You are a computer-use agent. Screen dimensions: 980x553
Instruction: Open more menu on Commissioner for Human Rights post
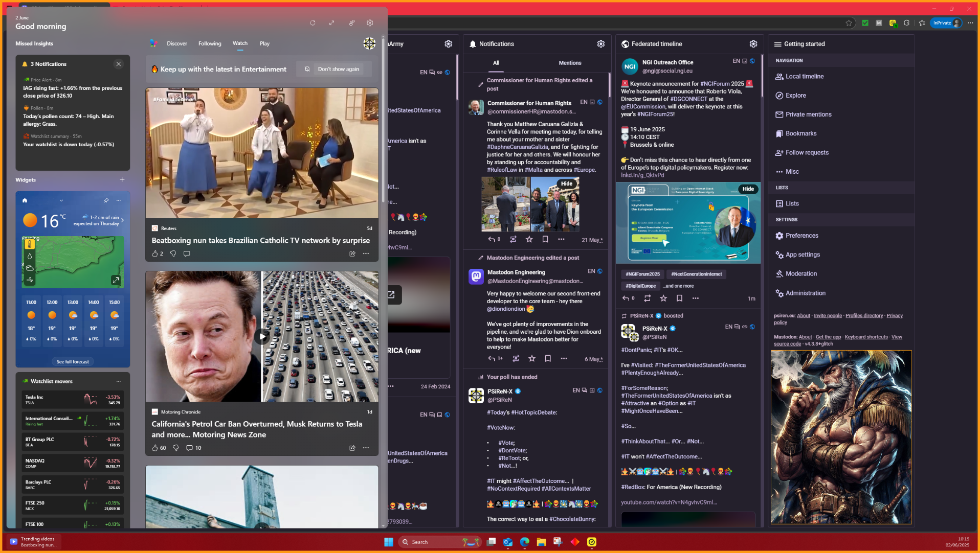pyautogui.click(x=561, y=239)
